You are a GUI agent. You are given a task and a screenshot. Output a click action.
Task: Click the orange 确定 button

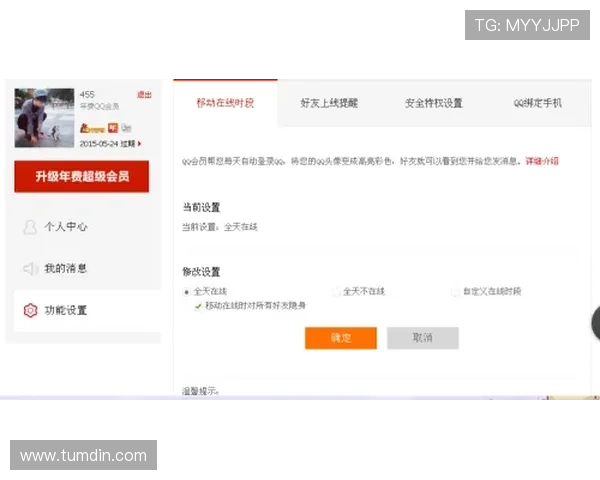pyautogui.click(x=341, y=338)
